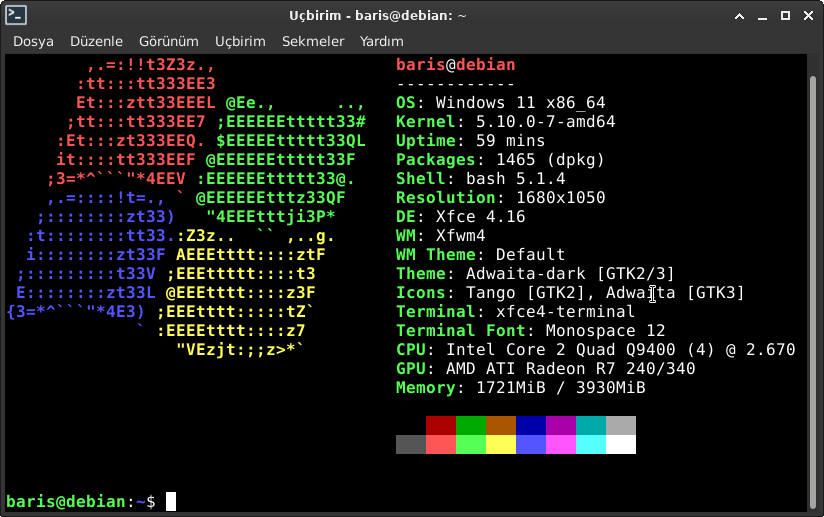Click the bright magenta color block

(x=561, y=444)
